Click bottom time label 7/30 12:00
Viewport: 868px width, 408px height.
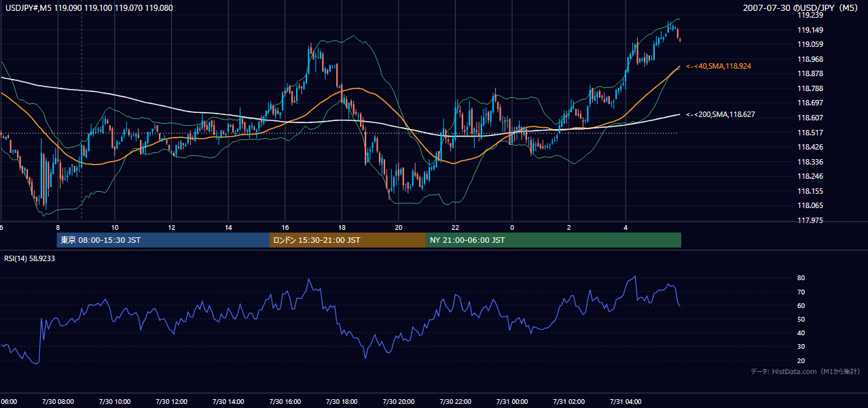(171, 402)
